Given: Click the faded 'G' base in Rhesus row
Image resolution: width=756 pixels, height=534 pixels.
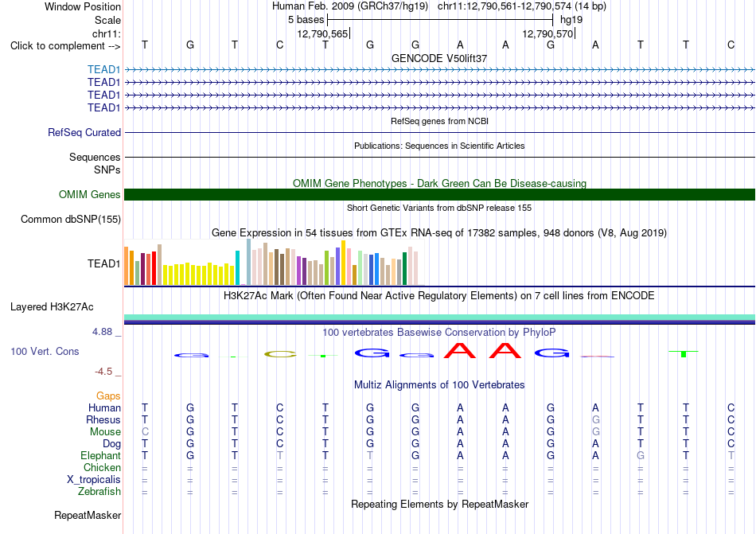Looking at the screenshot, I should pos(596,419).
